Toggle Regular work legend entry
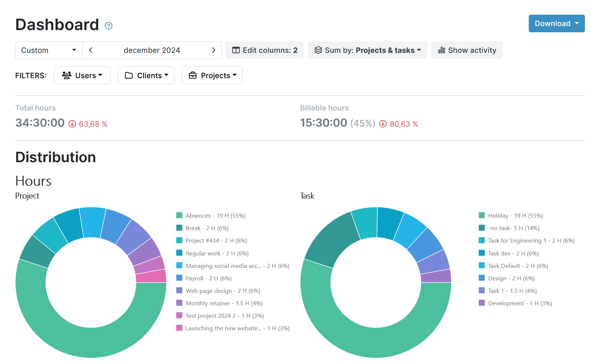 point(213,253)
